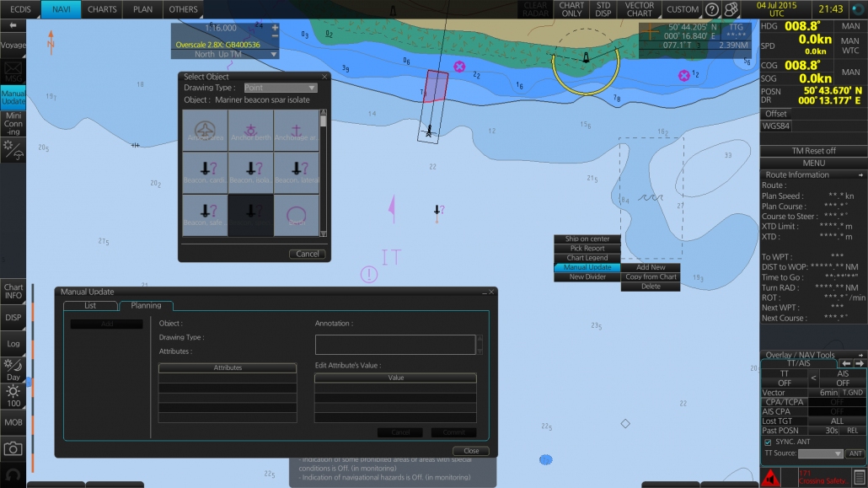Select the Anchorage area object tile
Viewport: 868px width, 488px height.
(296, 130)
